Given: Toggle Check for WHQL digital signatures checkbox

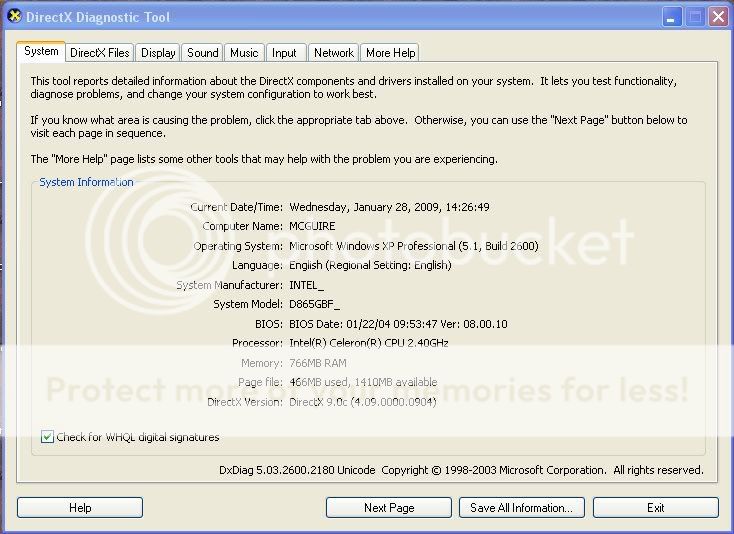Looking at the screenshot, I should [47, 437].
